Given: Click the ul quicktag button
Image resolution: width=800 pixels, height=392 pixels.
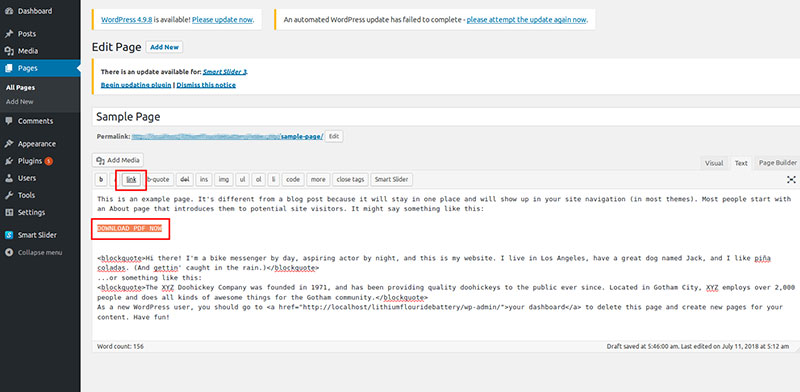Looking at the screenshot, I should click(x=243, y=180).
